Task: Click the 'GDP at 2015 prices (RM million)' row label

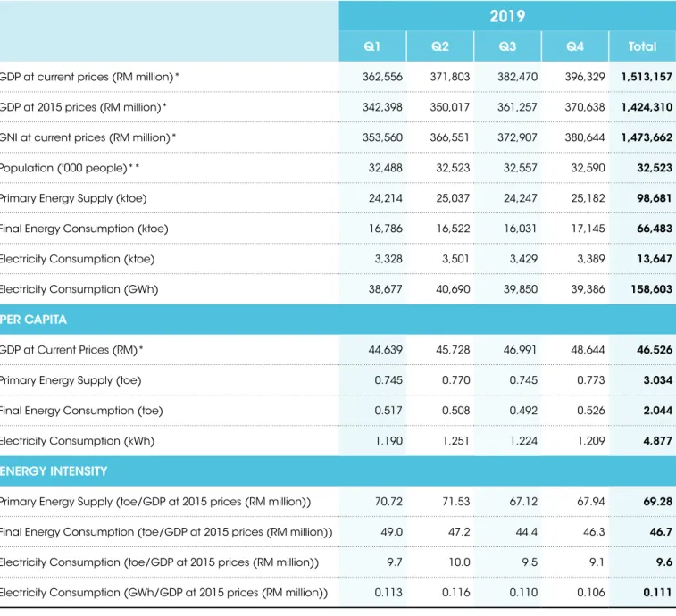Action: click(x=83, y=107)
